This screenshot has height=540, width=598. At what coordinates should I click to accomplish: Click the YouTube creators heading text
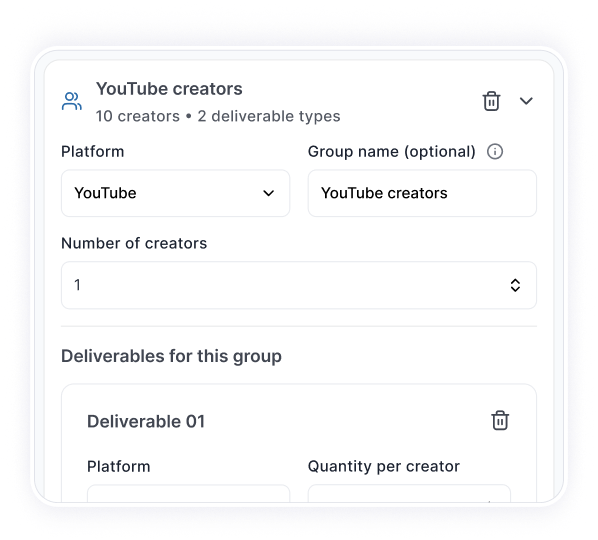tap(169, 89)
